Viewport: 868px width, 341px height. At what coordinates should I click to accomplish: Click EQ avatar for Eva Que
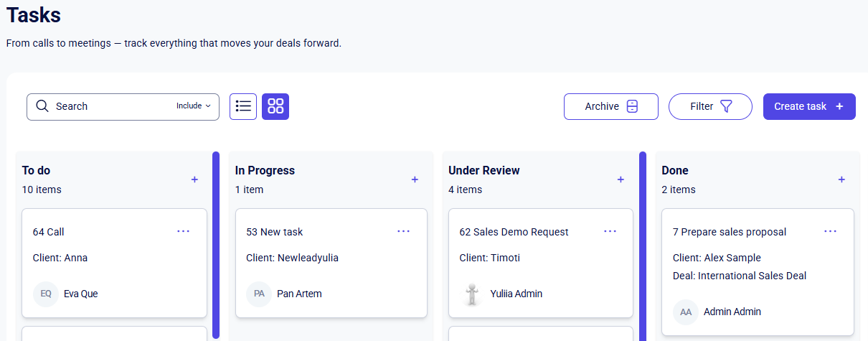point(46,294)
